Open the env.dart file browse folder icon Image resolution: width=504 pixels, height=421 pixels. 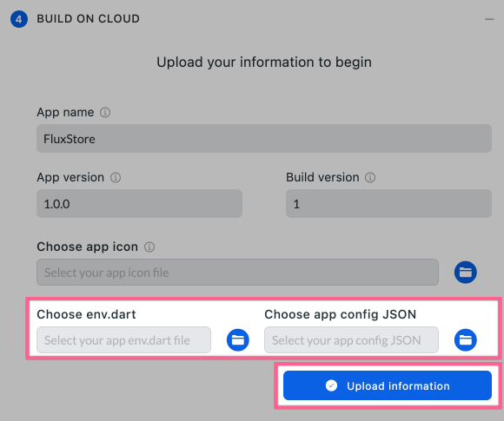click(238, 339)
